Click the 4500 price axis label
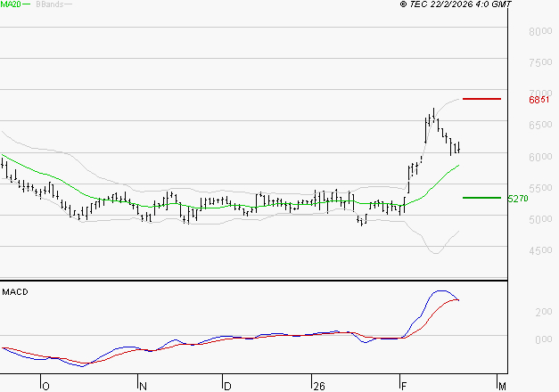 (x=540, y=250)
